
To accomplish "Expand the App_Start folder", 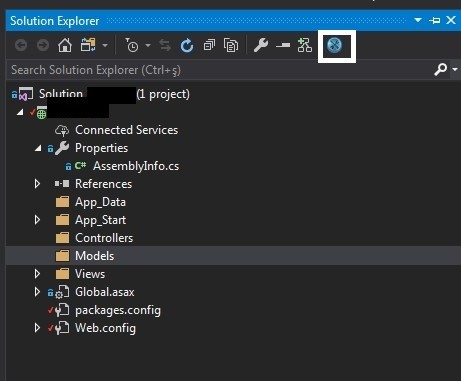I will coord(37,220).
